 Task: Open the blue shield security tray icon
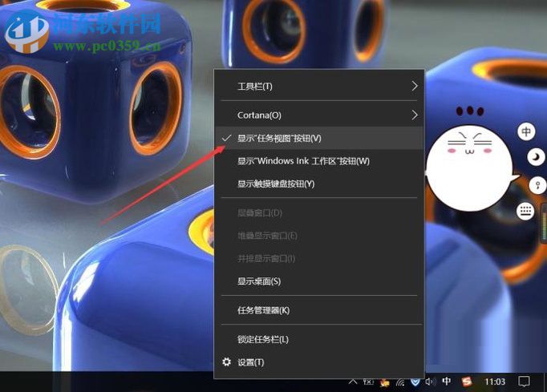point(415,382)
